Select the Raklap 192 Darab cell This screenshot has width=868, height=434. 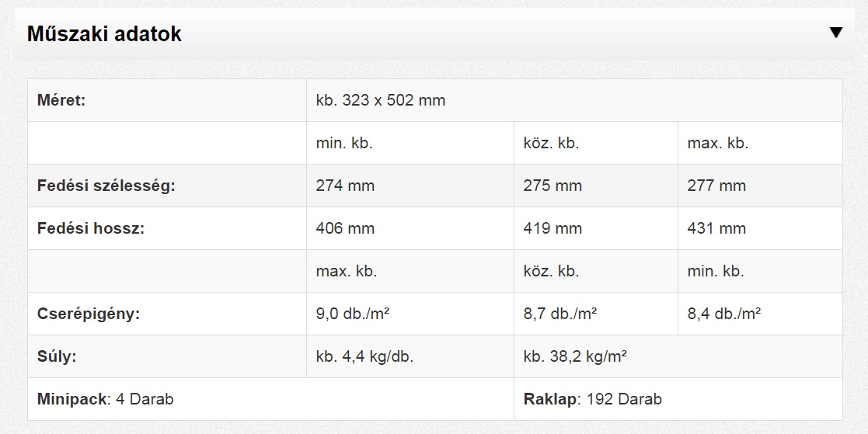[593, 400]
